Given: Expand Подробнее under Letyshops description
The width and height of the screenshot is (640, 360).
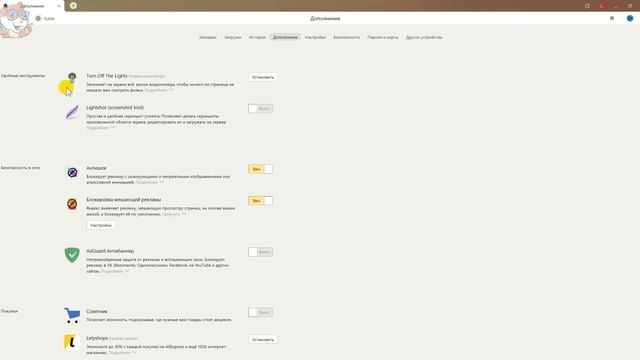Looking at the screenshot, I should point(122,352).
